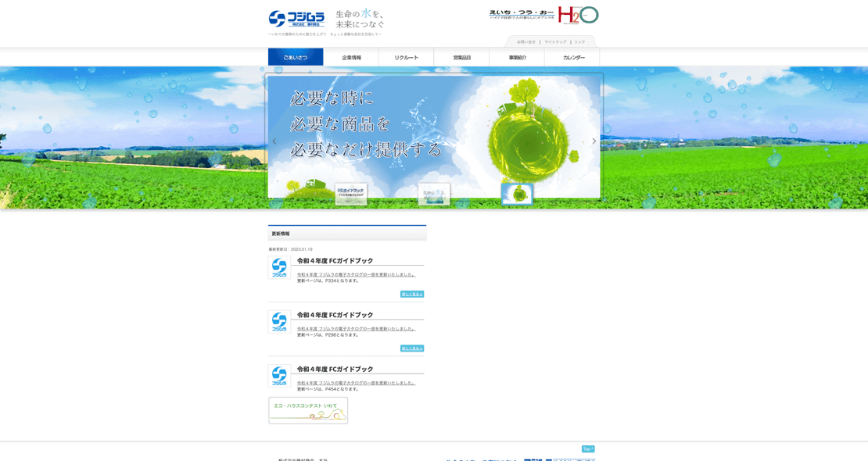The image size is (868, 461).
Task: Open the catalog link for update page P334
Action: pyautogui.click(x=356, y=274)
